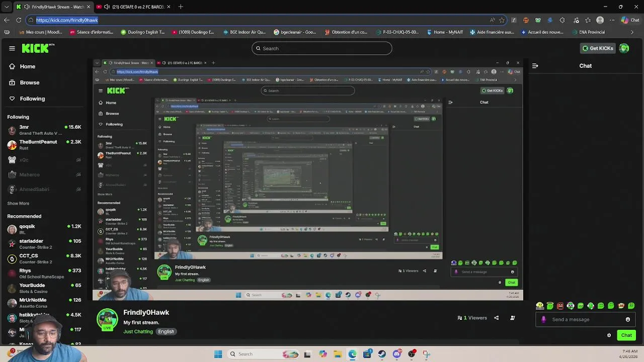
Task: Expand Show More under Following
Action: [x=18, y=204]
